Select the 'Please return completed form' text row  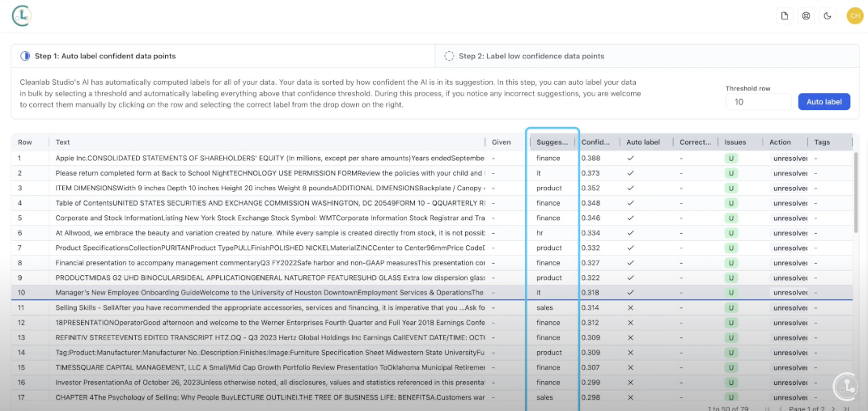click(x=432, y=173)
